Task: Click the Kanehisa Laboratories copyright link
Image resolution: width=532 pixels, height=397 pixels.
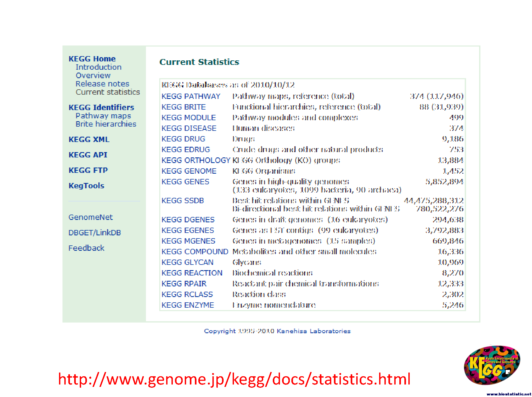Action: (x=314, y=331)
